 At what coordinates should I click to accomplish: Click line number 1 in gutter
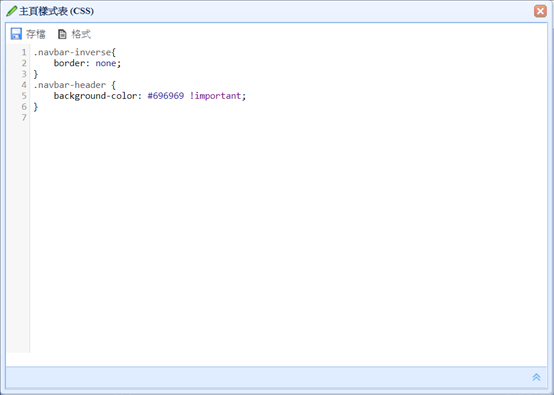tap(24, 52)
